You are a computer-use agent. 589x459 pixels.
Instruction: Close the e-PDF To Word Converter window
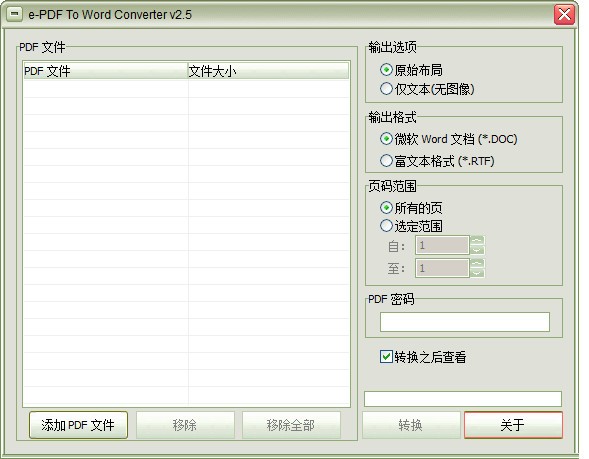(x=564, y=15)
